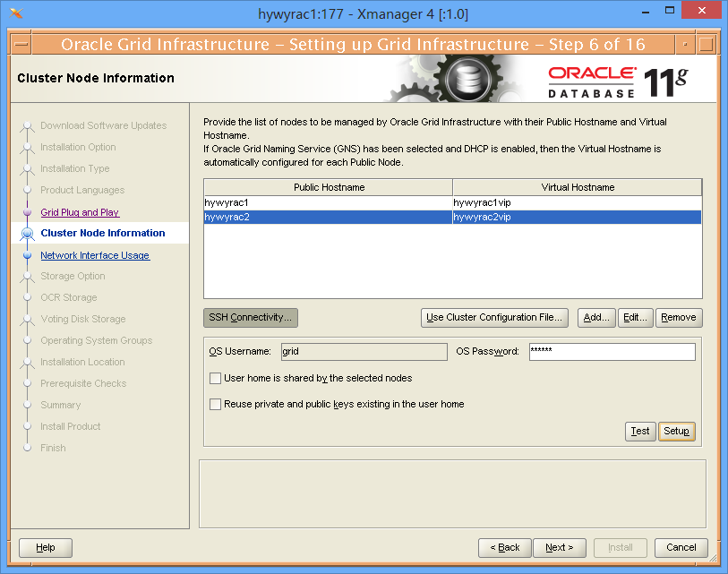
Task: Click the Voting Disk Storage step
Action: (x=83, y=319)
